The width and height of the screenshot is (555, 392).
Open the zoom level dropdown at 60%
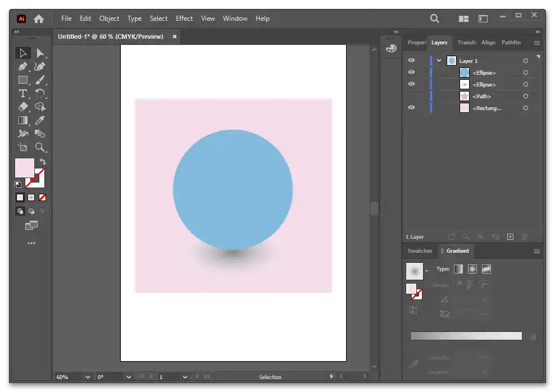[x=87, y=377]
